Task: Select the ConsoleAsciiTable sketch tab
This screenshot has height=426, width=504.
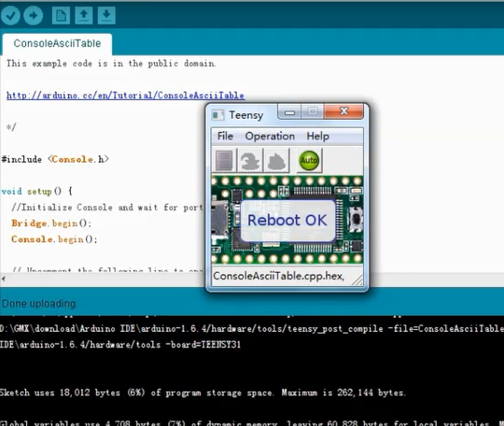Action: coord(57,44)
